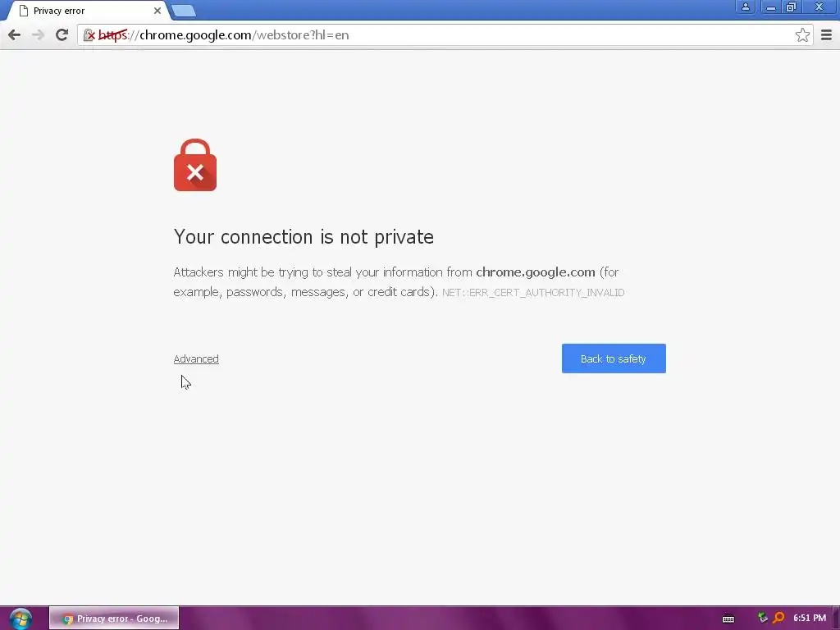The height and width of the screenshot is (630, 840).
Task: Click the NET::ERR_CERT_AUTHORITY_INVALID error code
Action: tap(533, 293)
